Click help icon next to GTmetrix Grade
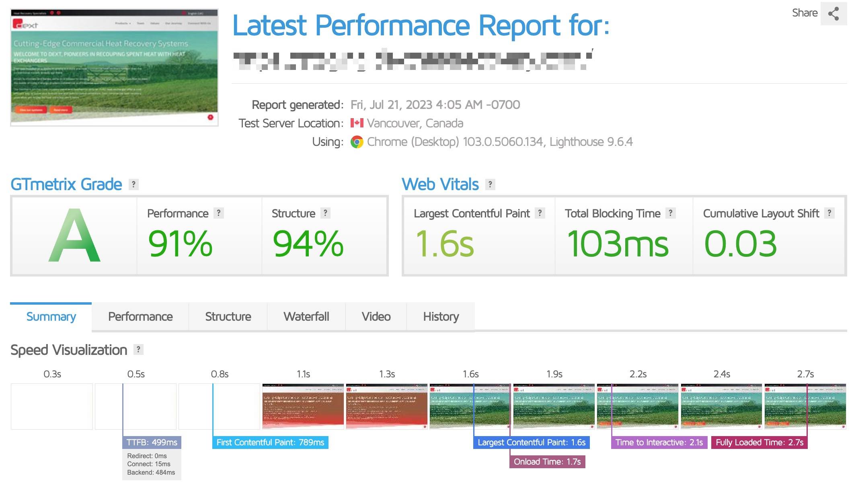This screenshot has height=504, width=854. tap(133, 184)
